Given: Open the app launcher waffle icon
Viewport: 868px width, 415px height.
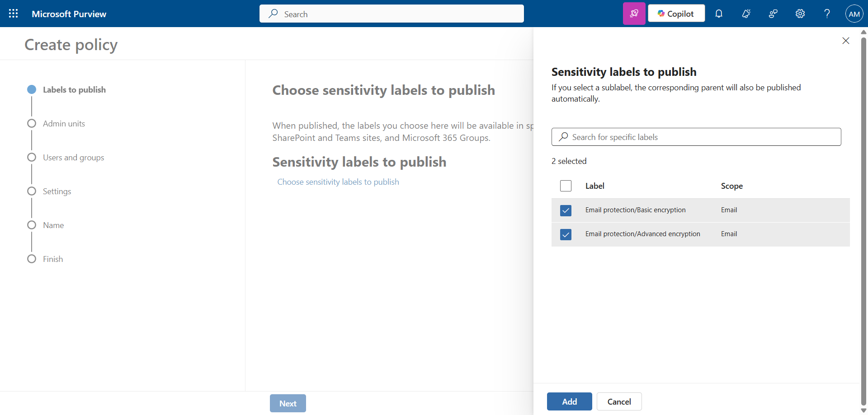Looking at the screenshot, I should click(x=14, y=14).
